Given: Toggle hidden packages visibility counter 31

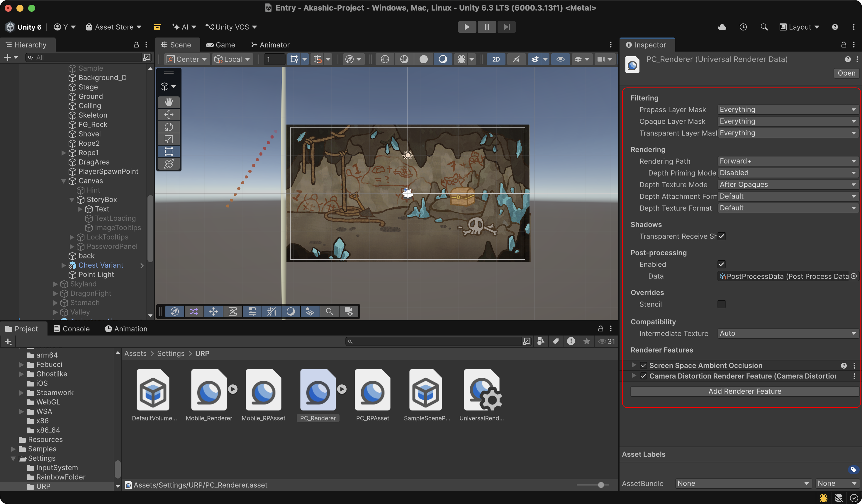Looking at the screenshot, I should pyautogui.click(x=607, y=341).
